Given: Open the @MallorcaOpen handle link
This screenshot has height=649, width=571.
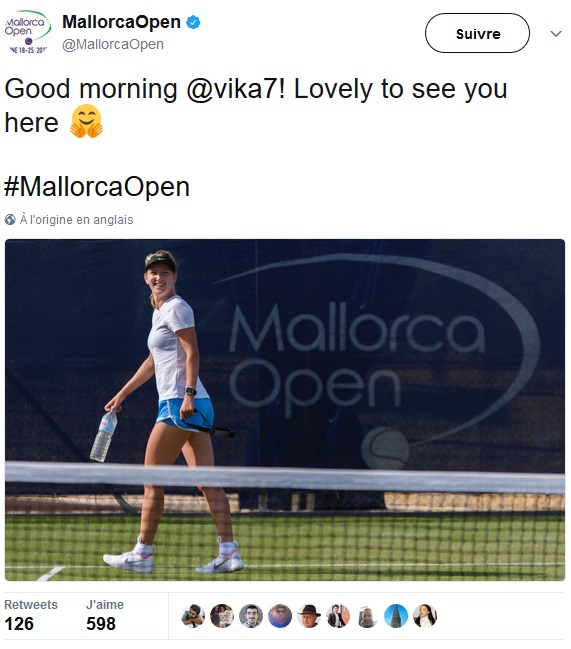Looking at the screenshot, I should pyautogui.click(x=113, y=44).
